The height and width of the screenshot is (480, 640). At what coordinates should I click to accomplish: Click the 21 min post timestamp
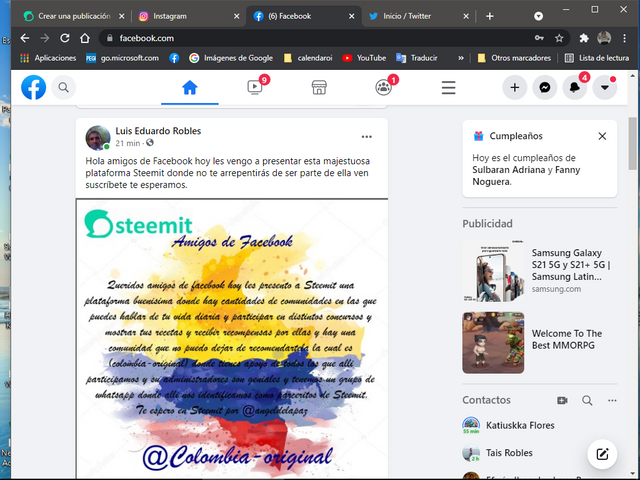point(127,143)
